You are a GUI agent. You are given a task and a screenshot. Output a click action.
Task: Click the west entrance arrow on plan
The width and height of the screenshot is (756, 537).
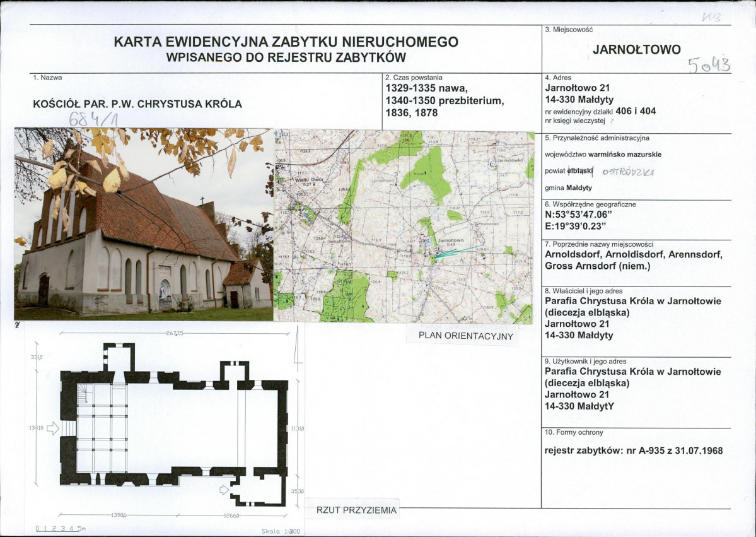pyautogui.click(x=52, y=428)
